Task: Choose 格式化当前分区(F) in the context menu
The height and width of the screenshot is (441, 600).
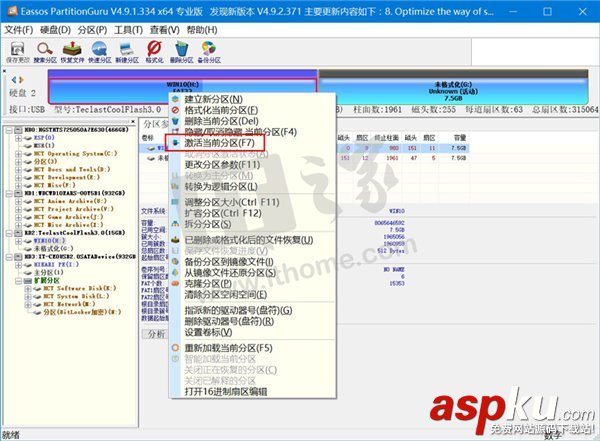Action: [252, 110]
